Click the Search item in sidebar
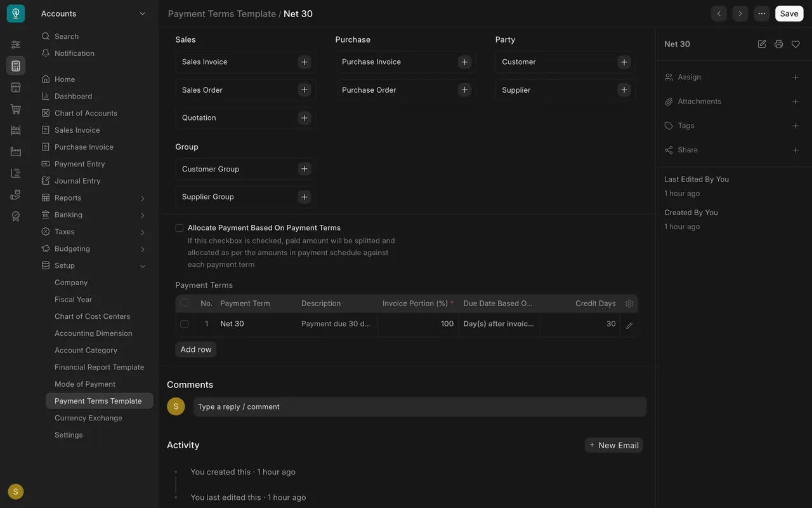The width and height of the screenshot is (812, 508). (x=67, y=37)
